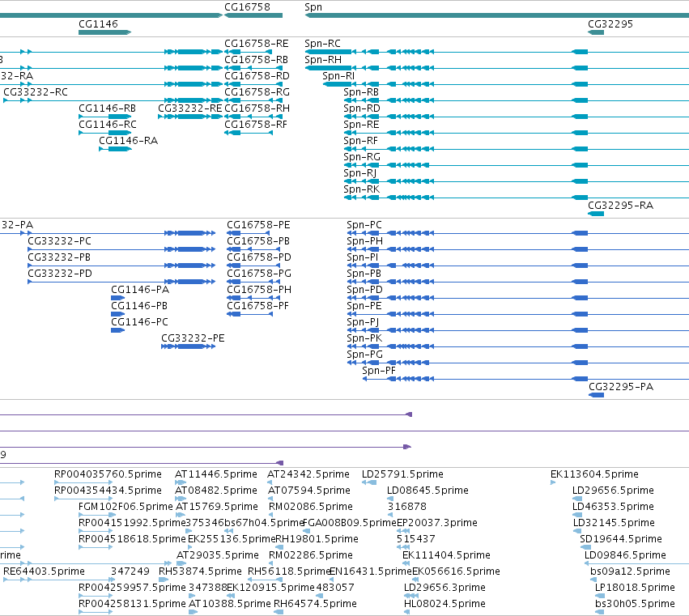
Task: Select the Spn-RJ transcript label
Action: (359, 173)
